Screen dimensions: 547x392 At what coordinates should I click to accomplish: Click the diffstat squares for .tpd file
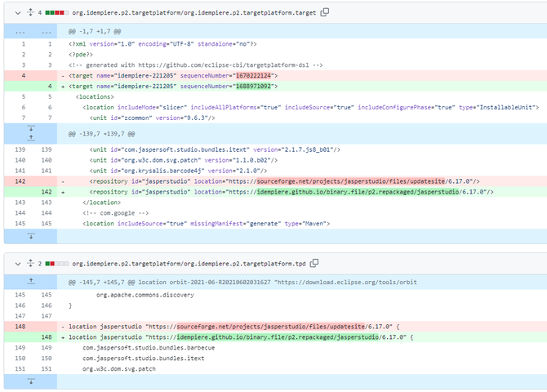57,264
